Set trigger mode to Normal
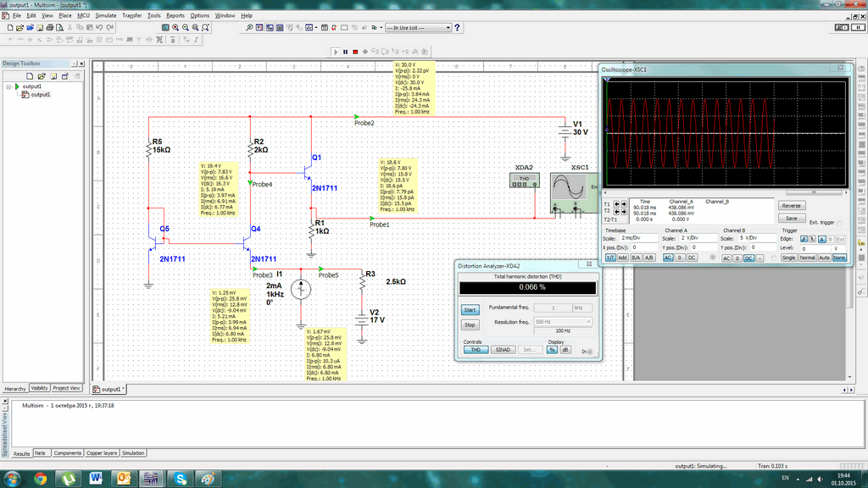 [807, 258]
